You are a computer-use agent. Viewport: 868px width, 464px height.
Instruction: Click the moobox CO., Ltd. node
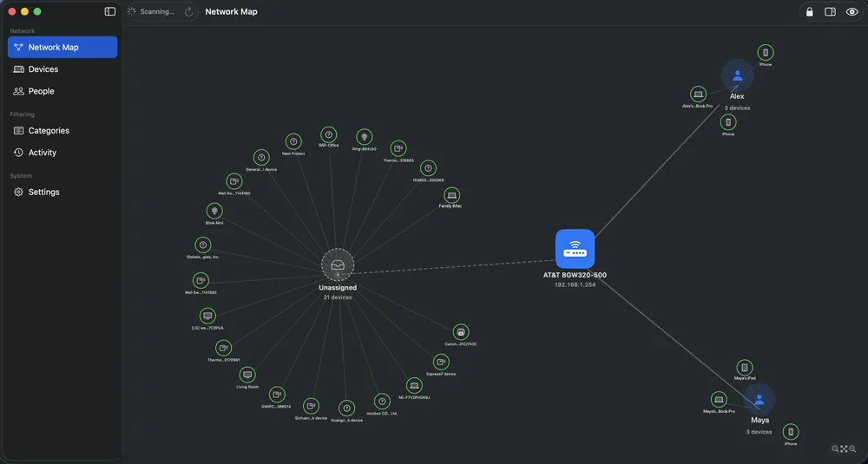(382, 402)
